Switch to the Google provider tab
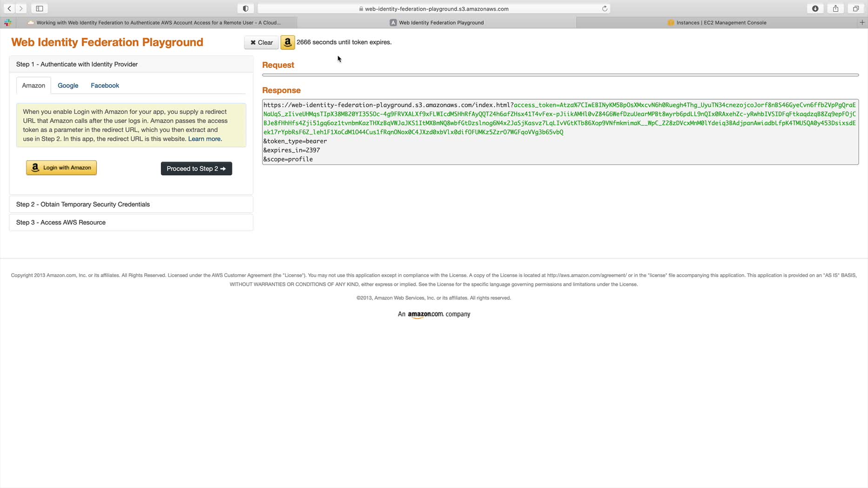The width and height of the screenshot is (868, 488). pyautogui.click(x=68, y=86)
